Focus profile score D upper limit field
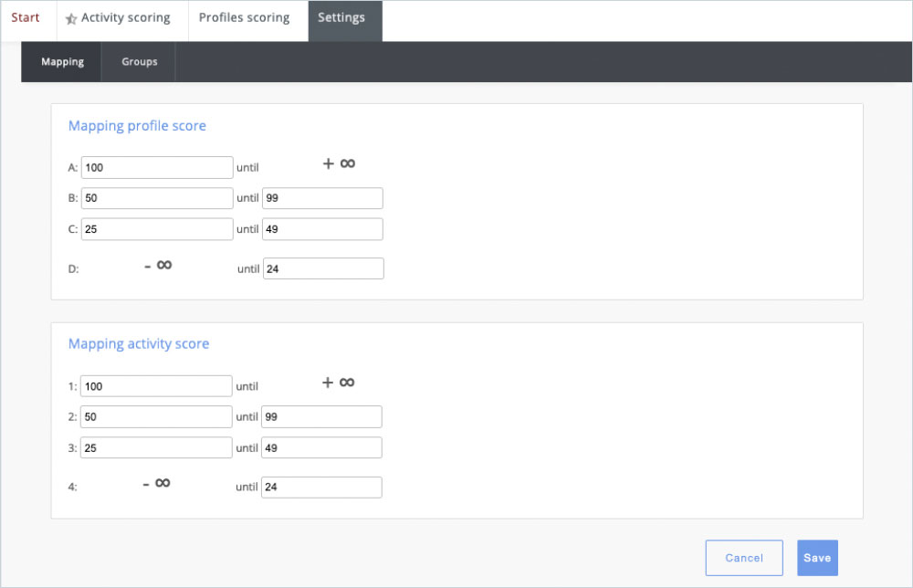The image size is (913, 588). click(323, 268)
